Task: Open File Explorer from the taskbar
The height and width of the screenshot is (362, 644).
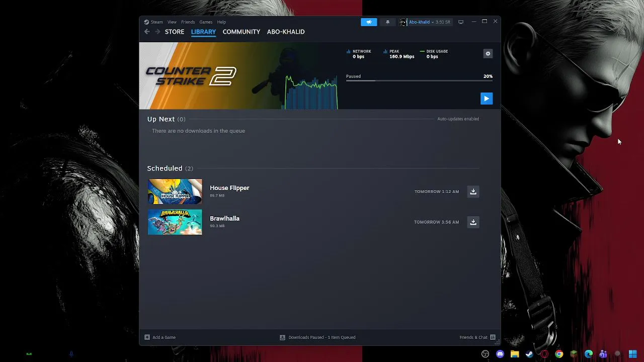Action: click(x=515, y=354)
